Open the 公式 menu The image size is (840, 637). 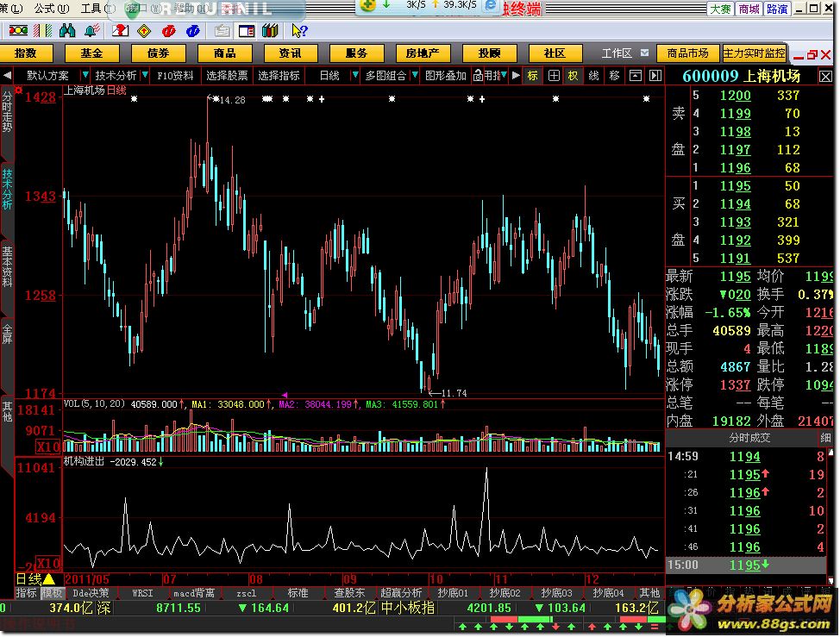pyautogui.click(x=52, y=8)
